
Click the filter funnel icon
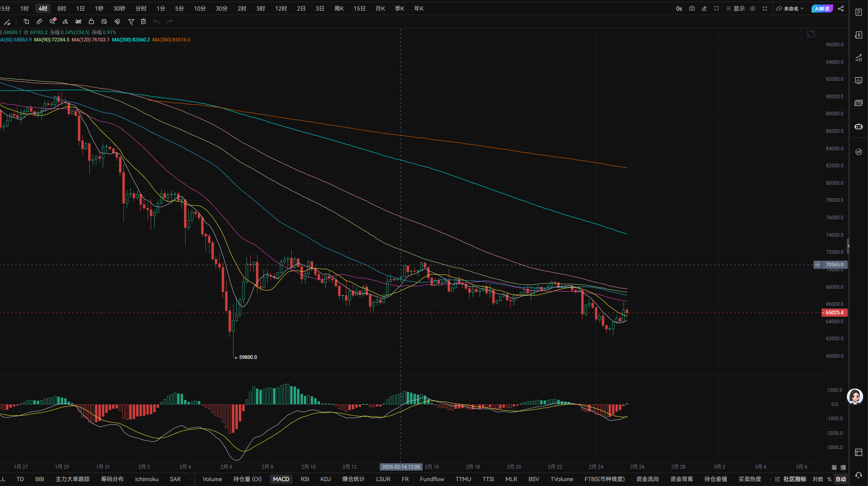click(131, 22)
